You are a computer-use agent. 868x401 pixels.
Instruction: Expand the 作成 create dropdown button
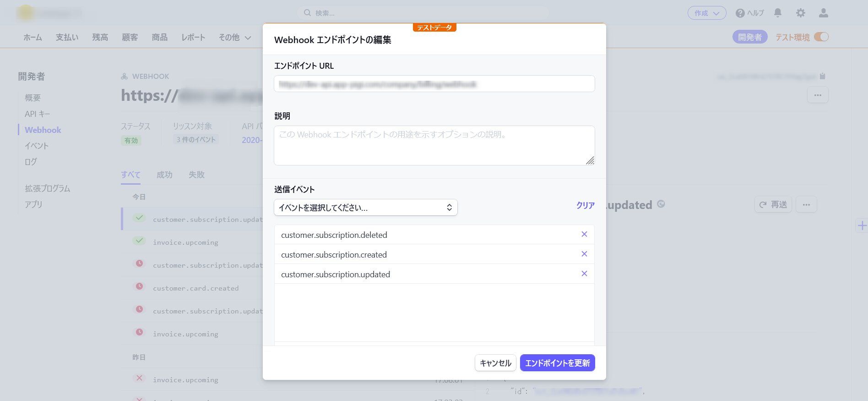[706, 13]
